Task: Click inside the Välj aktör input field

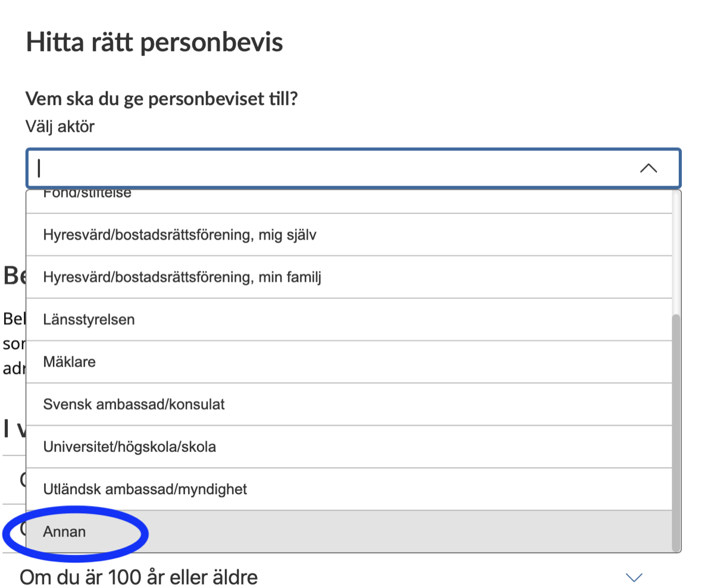Action: (353, 168)
